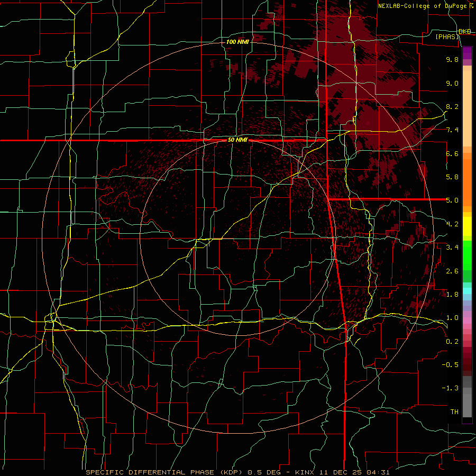Click the 5.0 value on the color scale
Screen dimensions: 476x476
[452, 200]
